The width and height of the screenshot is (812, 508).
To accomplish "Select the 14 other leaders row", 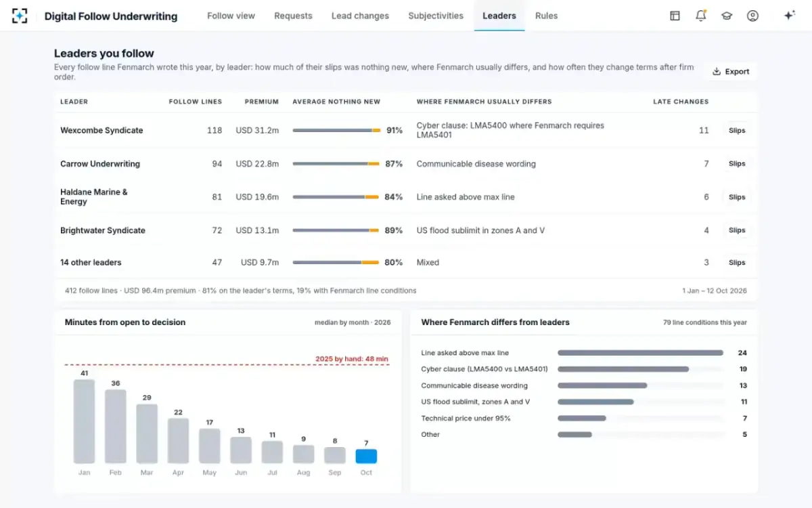I will tap(406, 263).
